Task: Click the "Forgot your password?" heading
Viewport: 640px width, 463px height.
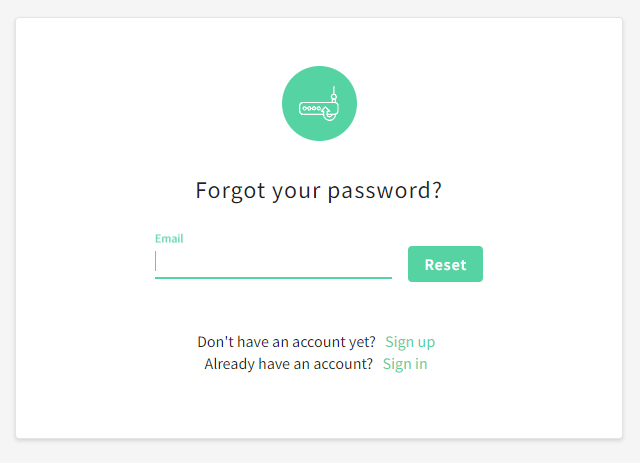Action: point(319,190)
